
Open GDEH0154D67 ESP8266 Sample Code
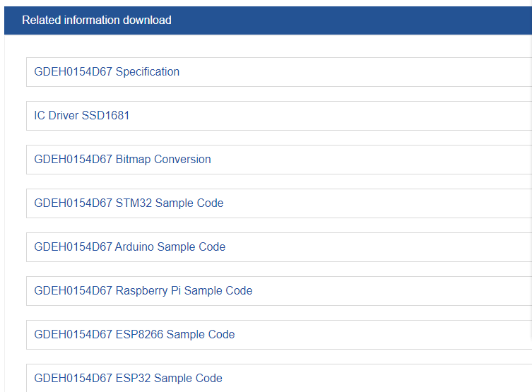pyautogui.click(x=134, y=334)
